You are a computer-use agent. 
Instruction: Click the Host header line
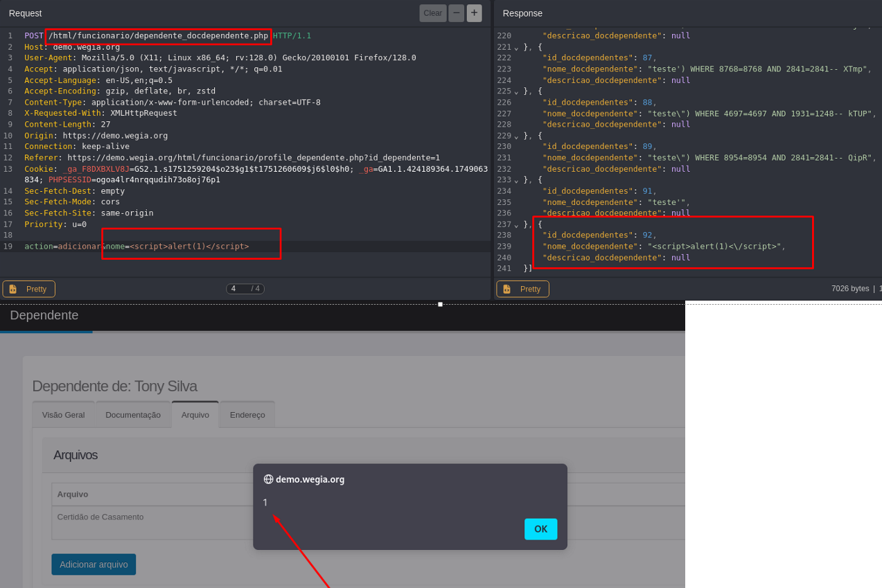coord(72,46)
